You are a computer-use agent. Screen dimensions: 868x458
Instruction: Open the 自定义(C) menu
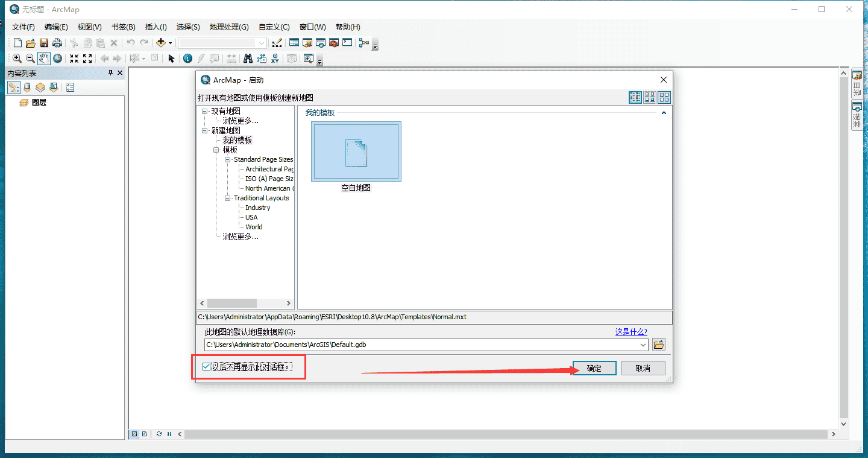point(274,27)
